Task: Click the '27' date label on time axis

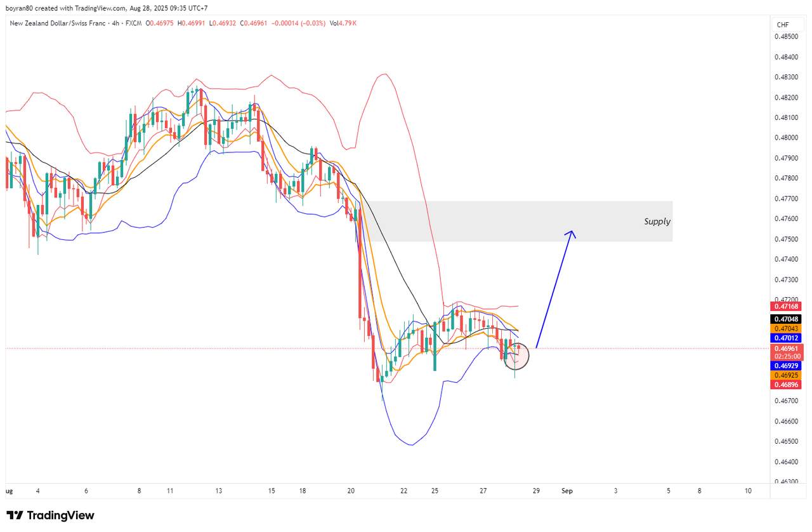Action: (x=483, y=491)
